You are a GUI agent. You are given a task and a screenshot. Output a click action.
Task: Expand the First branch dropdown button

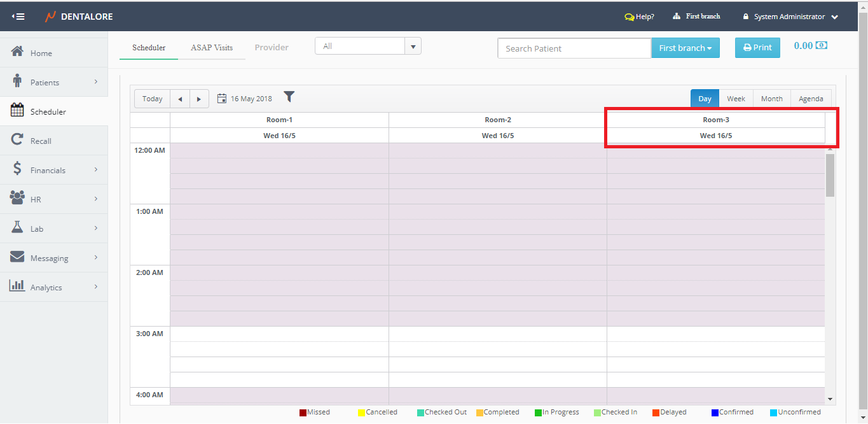(x=685, y=48)
